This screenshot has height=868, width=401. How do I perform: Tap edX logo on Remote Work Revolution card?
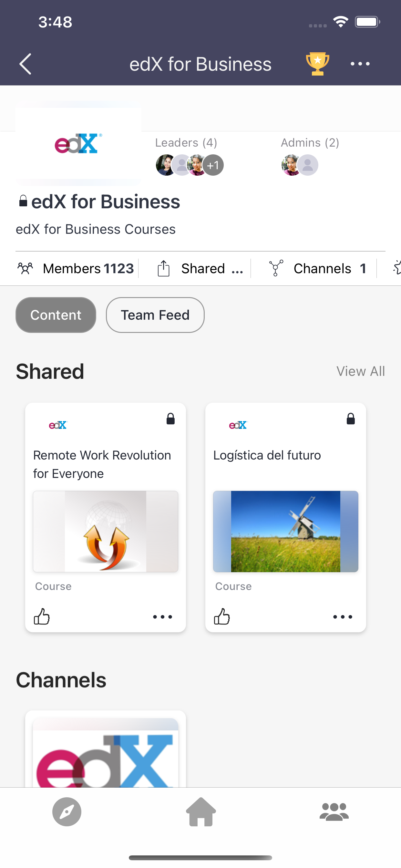pos(58,425)
